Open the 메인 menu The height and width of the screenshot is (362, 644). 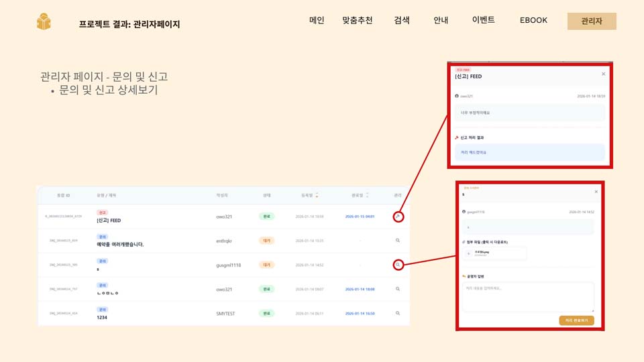click(x=317, y=20)
